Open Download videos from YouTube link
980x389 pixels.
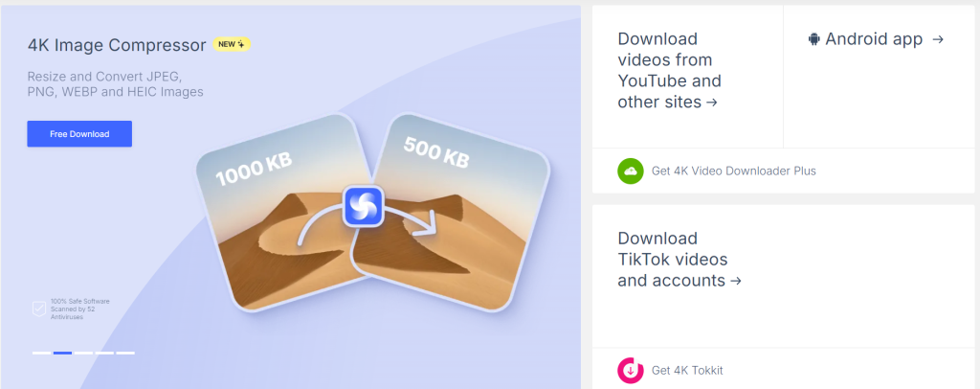tap(669, 71)
